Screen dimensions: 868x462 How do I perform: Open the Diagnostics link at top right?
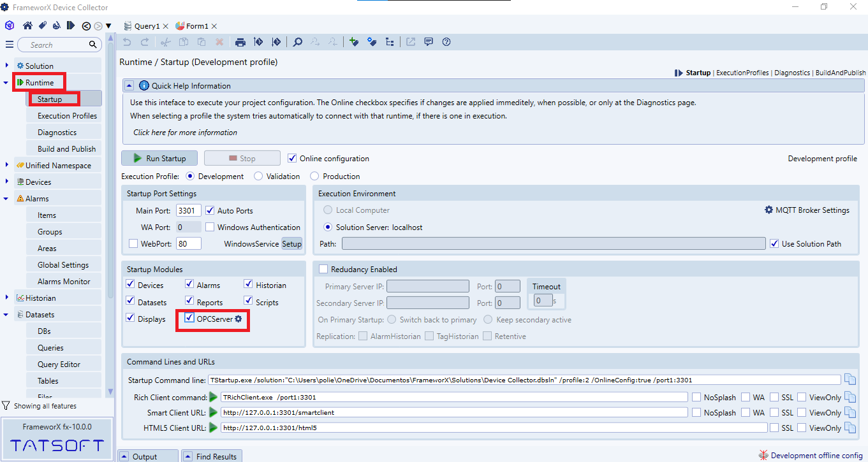791,73
